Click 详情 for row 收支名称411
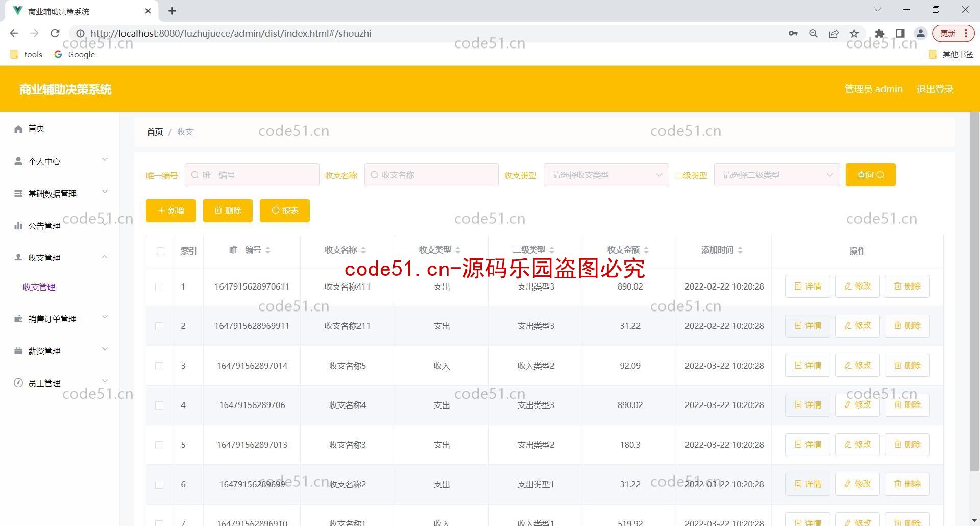The width and height of the screenshot is (980, 526). 807,286
